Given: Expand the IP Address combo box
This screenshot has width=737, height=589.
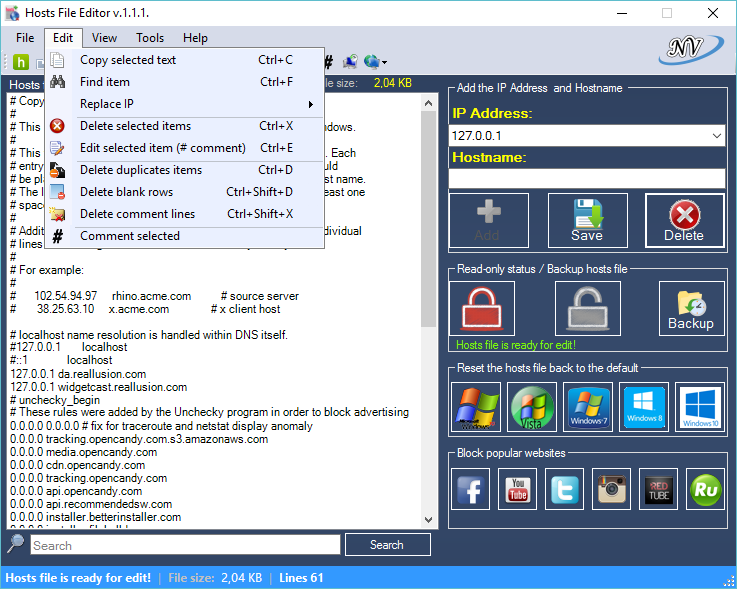Looking at the screenshot, I should 716,136.
